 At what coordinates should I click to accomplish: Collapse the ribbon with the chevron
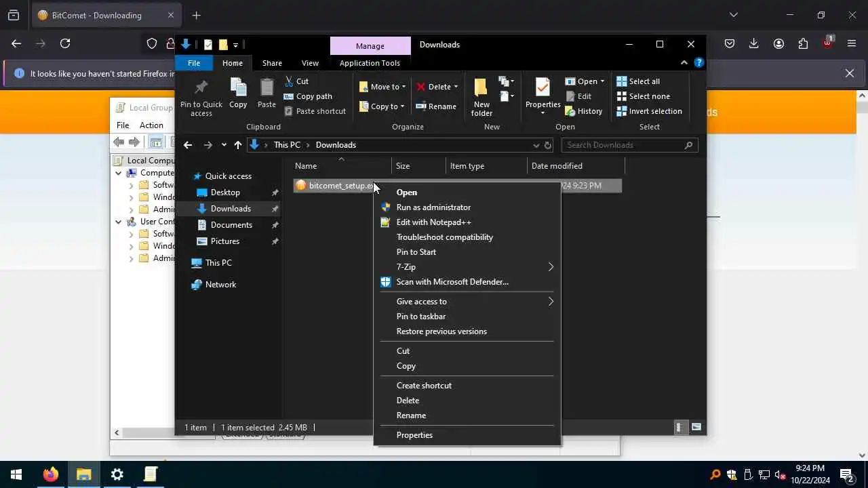[684, 62]
